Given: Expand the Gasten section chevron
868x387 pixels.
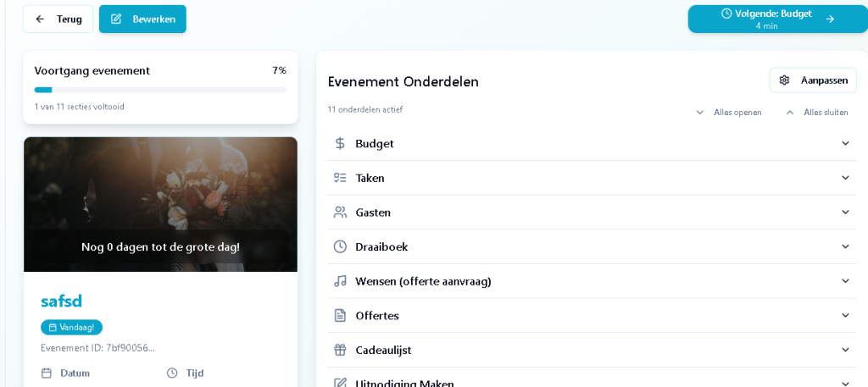Looking at the screenshot, I should [x=844, y=213].
